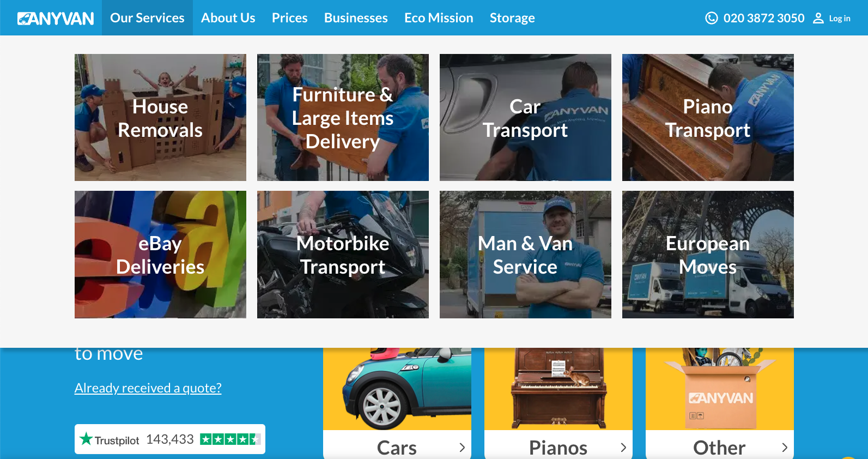Click the chevron arrow on Pianos card
This screenshot has width=868, height=459.
(623, 448)
